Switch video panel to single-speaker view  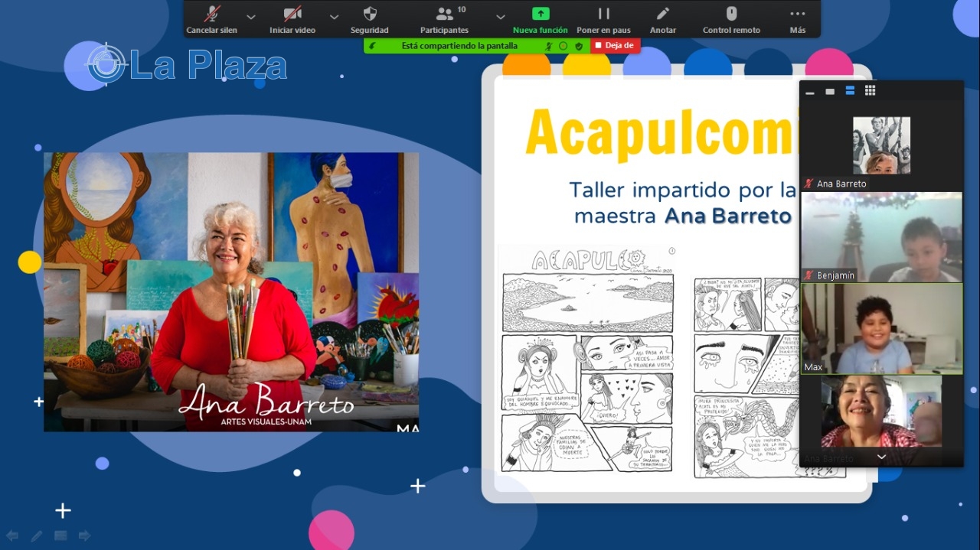(x=830, y=91)
